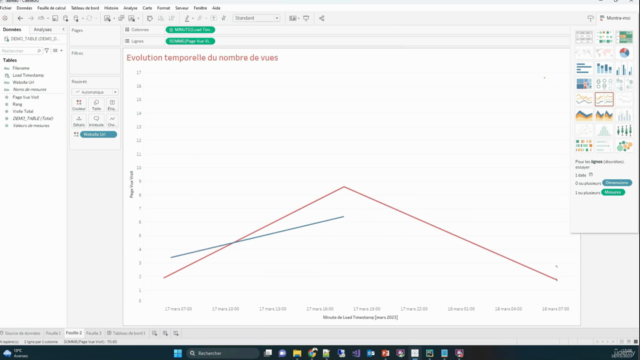Viewport: 640px width, 360px height.
Task: Click new dashboard icon beside sheet tabs
Action: pyautogui.click(x=165, y=333)
